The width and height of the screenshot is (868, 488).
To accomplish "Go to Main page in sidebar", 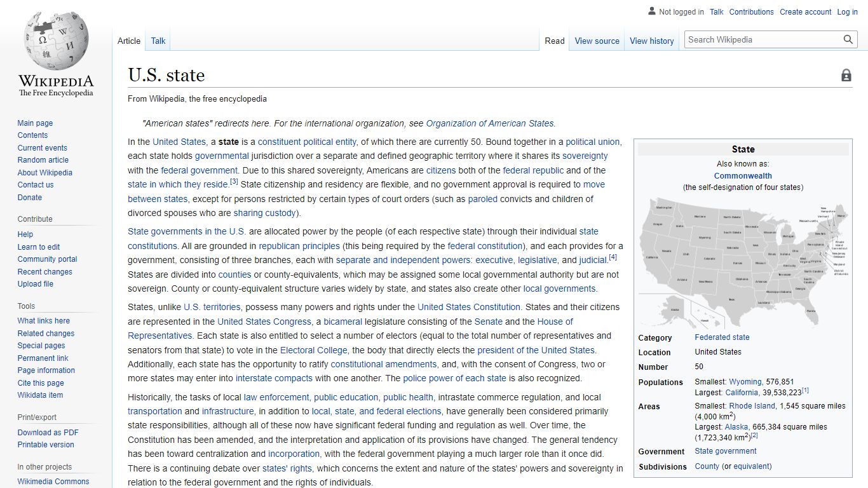I will 35,123.
